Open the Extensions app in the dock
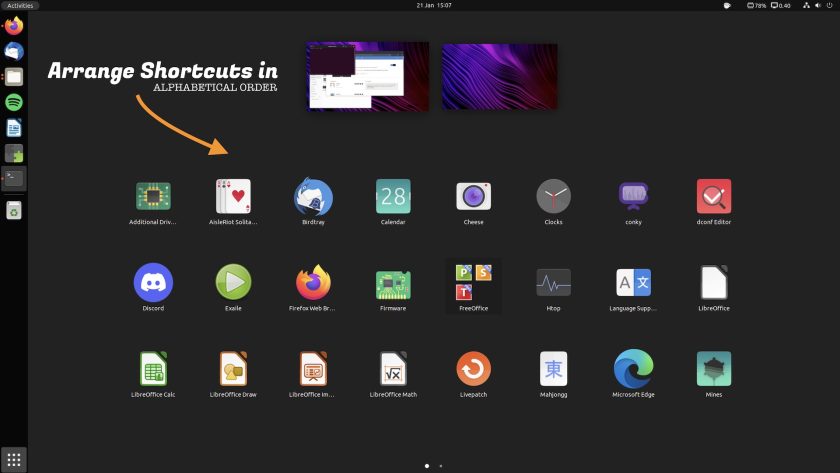 point(14,153)
